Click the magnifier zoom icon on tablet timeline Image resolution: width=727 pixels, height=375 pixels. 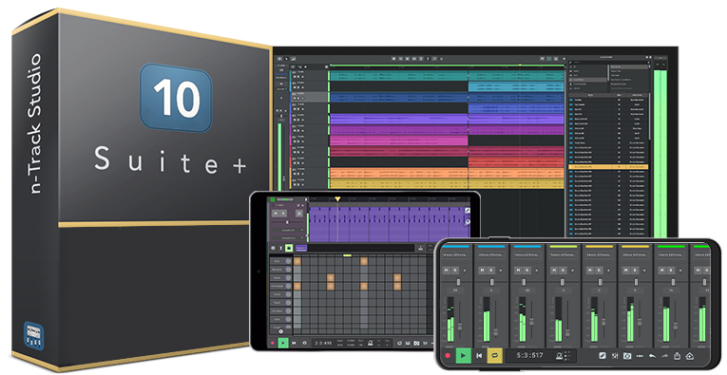467,222
